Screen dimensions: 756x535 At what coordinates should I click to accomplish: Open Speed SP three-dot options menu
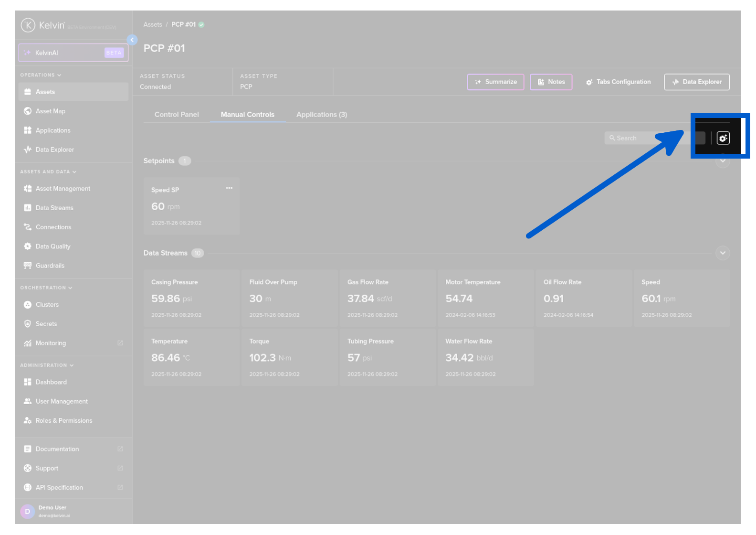[229, 188]
